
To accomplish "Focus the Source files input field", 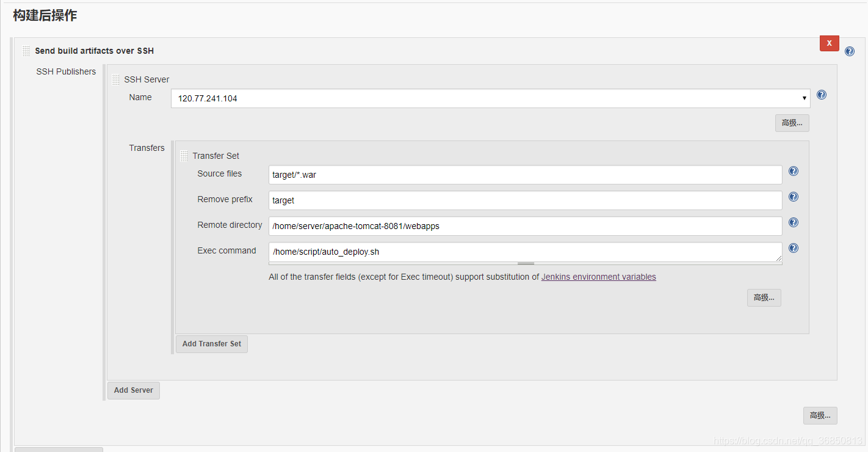I will coord(526,175).
